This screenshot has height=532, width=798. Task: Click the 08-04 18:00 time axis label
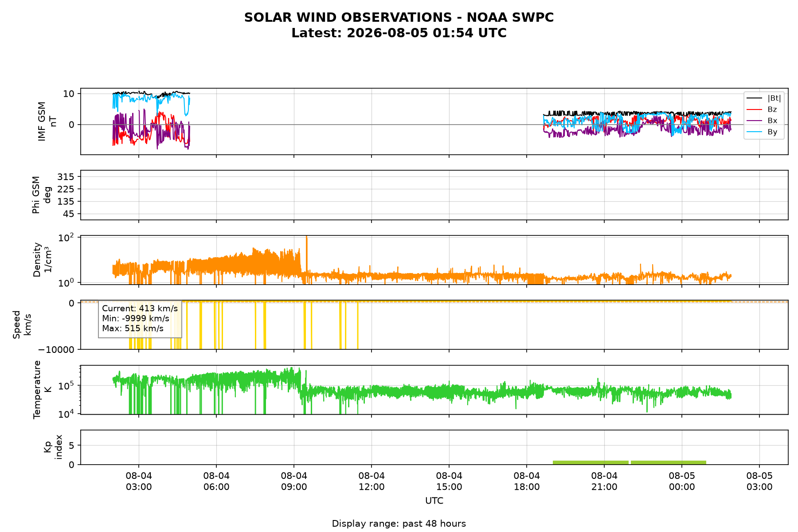[527, 481]
